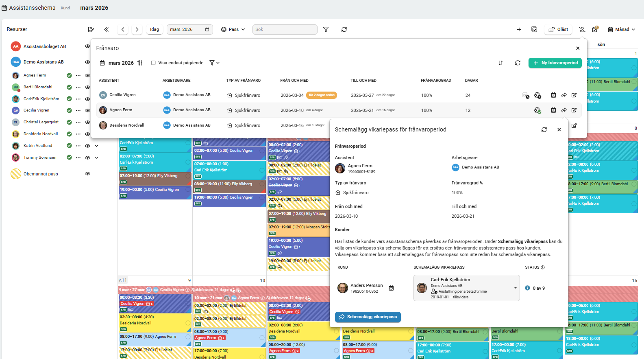The width and height of the screenshot is (644, 359).
Task: Open the 03:30–08:00 Desideria Nordvall pass
Action: point(154,322)
